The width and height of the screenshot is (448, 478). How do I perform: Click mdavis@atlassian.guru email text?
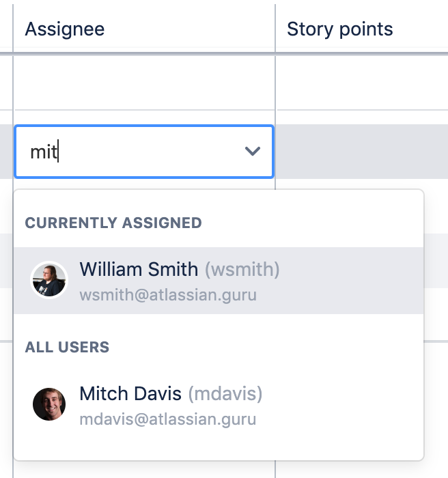(168, 419)
